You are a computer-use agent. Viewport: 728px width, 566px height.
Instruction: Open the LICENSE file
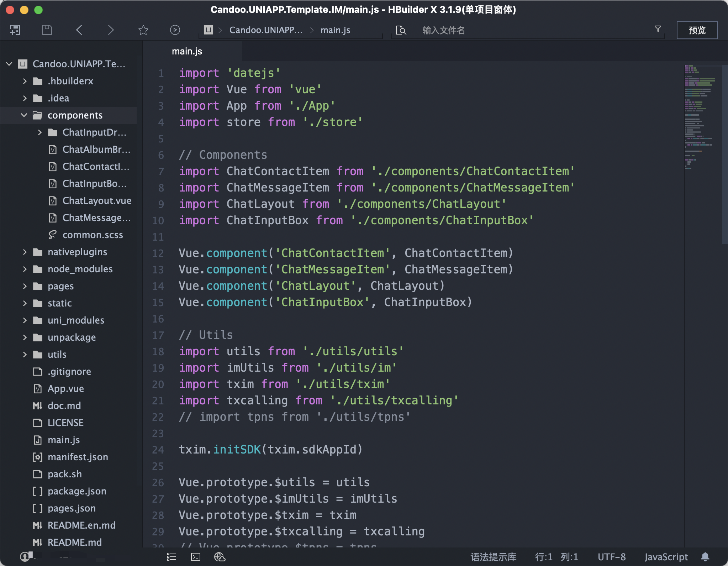[65, 423]
